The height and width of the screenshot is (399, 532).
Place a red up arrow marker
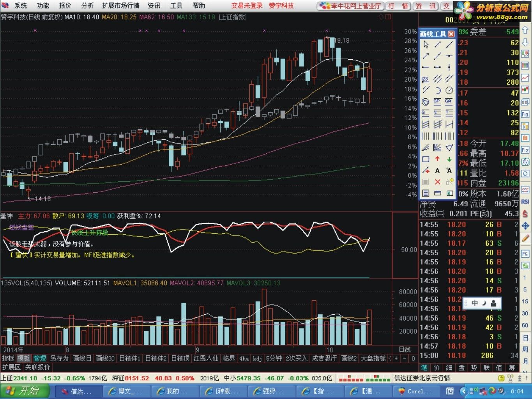pyautogui.click(x=438, y=159)
